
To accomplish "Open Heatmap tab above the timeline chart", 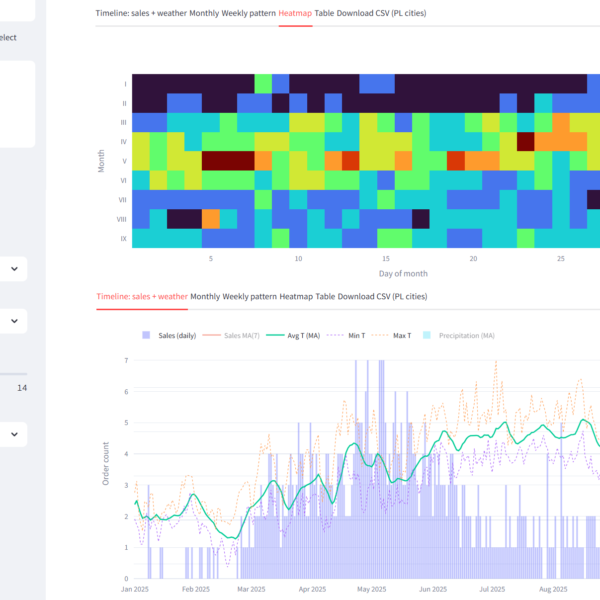I will click(x=295, y=296).
